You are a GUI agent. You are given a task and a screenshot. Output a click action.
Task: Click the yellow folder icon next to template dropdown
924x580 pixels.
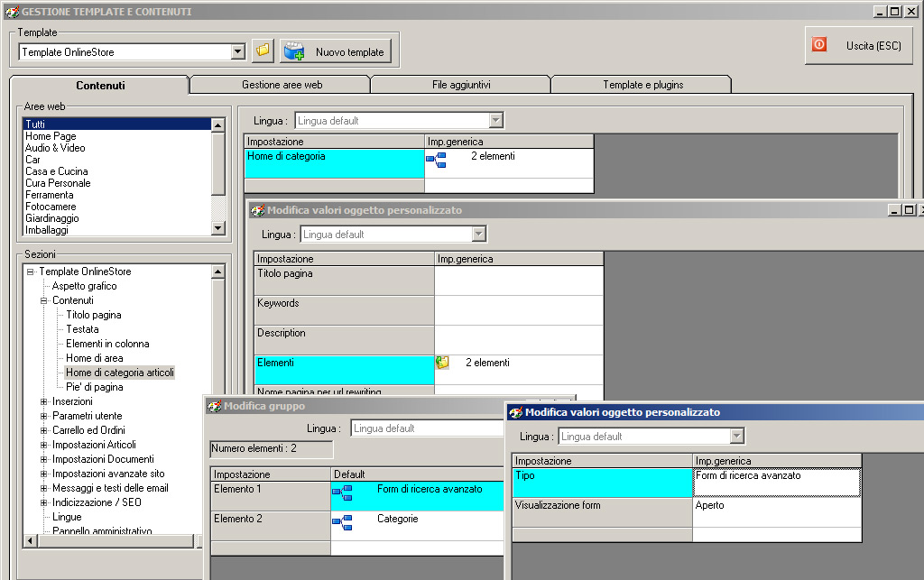click(263, 51)
